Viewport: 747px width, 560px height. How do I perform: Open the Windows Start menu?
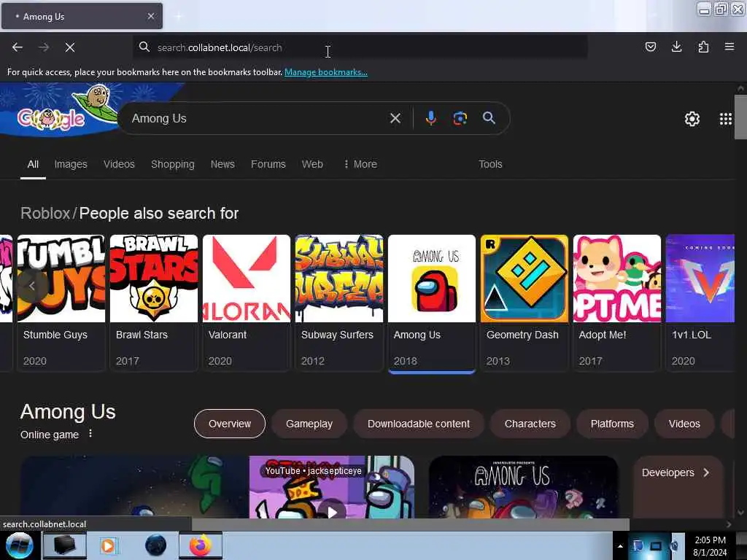point(19,545)
